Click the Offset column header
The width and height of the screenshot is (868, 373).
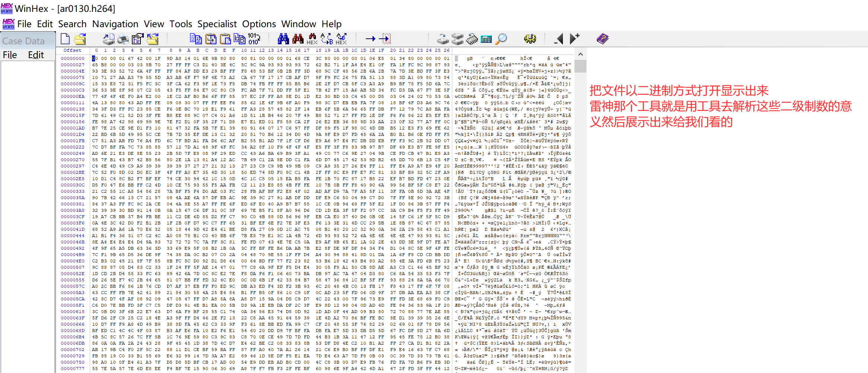[x=72, y=50]
